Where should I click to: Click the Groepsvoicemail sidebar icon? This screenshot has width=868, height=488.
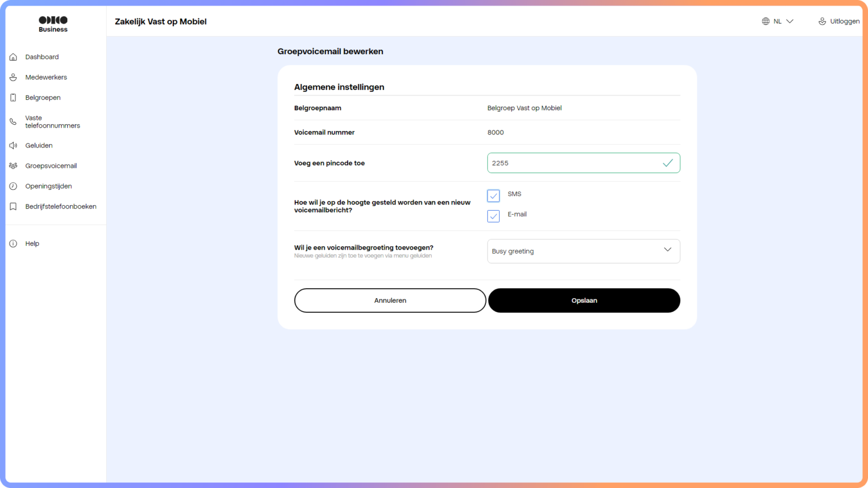(x=12, y=165)
